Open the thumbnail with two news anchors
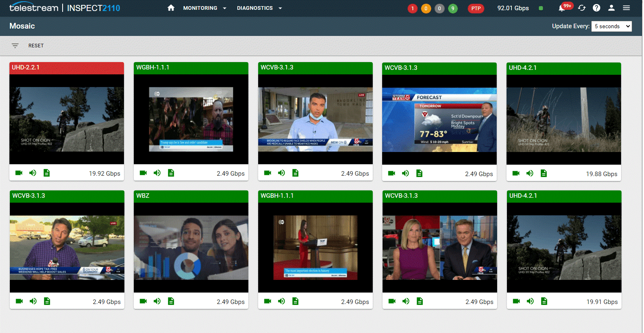The image size is (644, 333). 440,248
